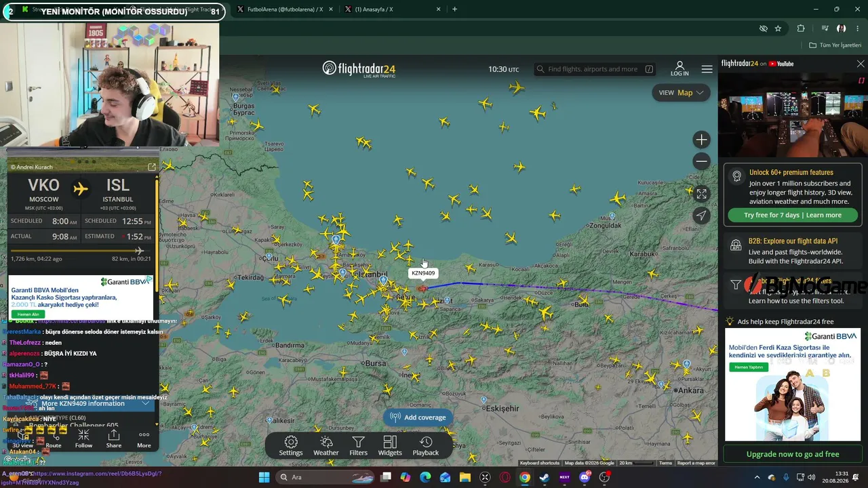Open Opera browser from the taskbar

click(x=505, y=477)
